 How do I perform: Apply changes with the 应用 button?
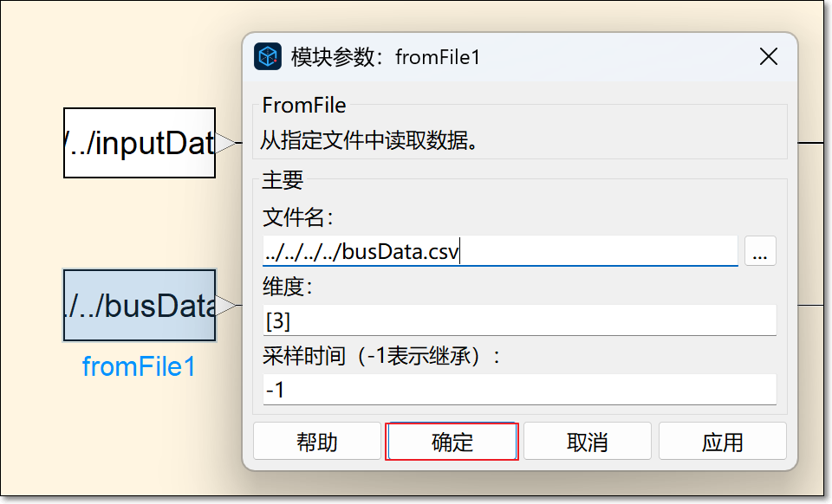click(722, 442)
